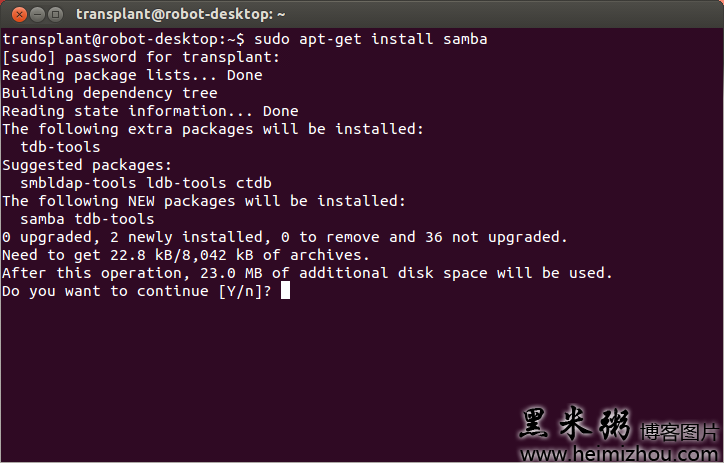
Task: Minimize the terminal window
Action: point(37,14)
